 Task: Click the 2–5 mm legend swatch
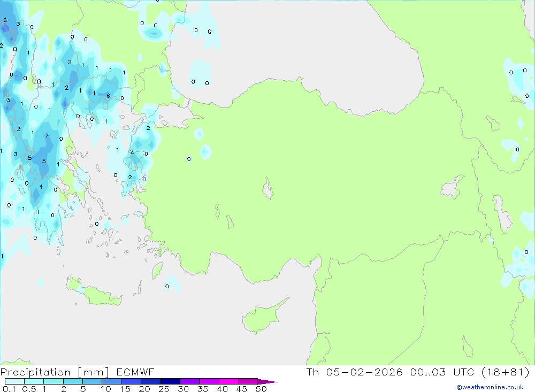tap(73, 381)
